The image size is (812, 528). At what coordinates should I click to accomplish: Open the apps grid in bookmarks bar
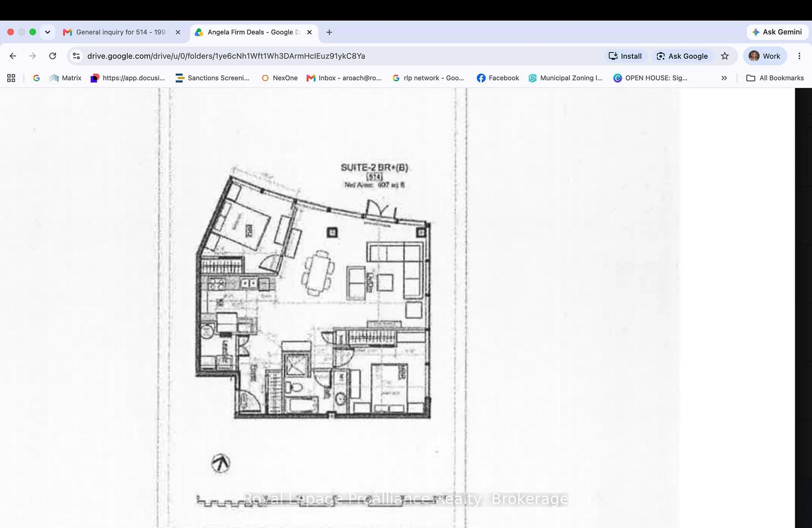click(x=11, y=78)
